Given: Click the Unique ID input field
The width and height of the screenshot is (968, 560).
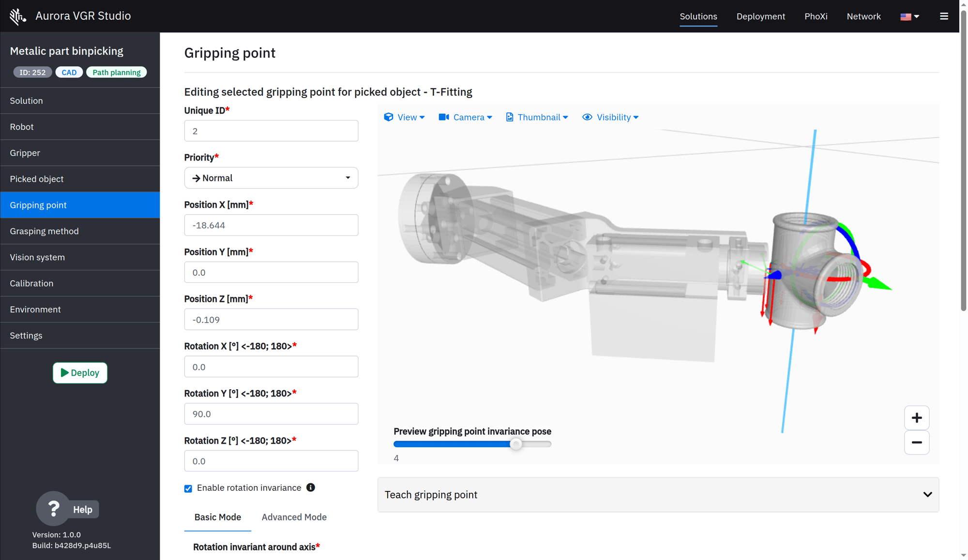Looking at the screenshot, I should pyautogui.click(x=271, y=131).
